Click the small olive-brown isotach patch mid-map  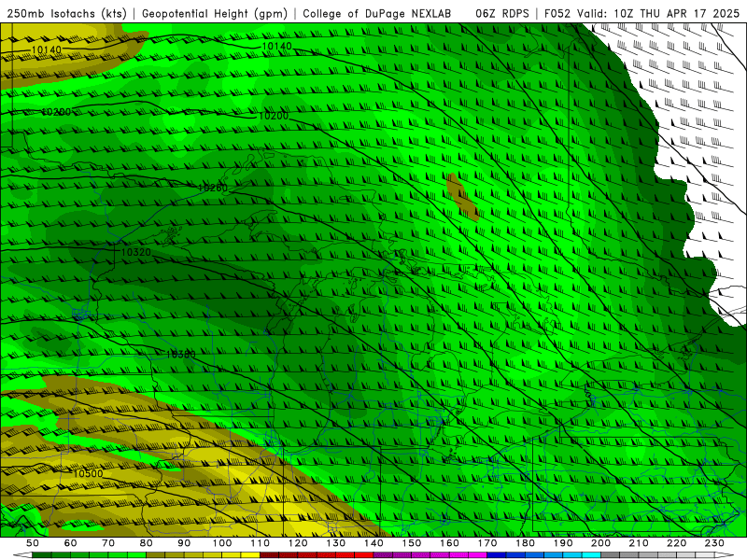[x=462, y=196]
